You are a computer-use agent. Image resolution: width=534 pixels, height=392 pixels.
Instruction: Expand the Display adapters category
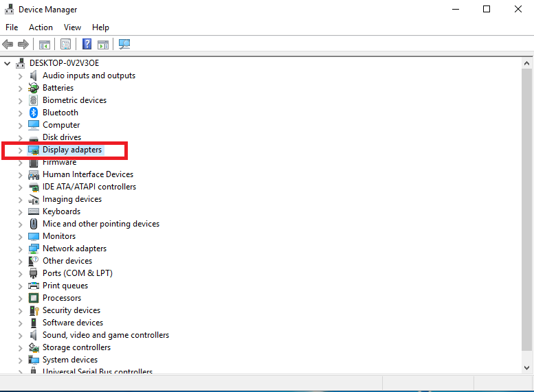[20, 150]
